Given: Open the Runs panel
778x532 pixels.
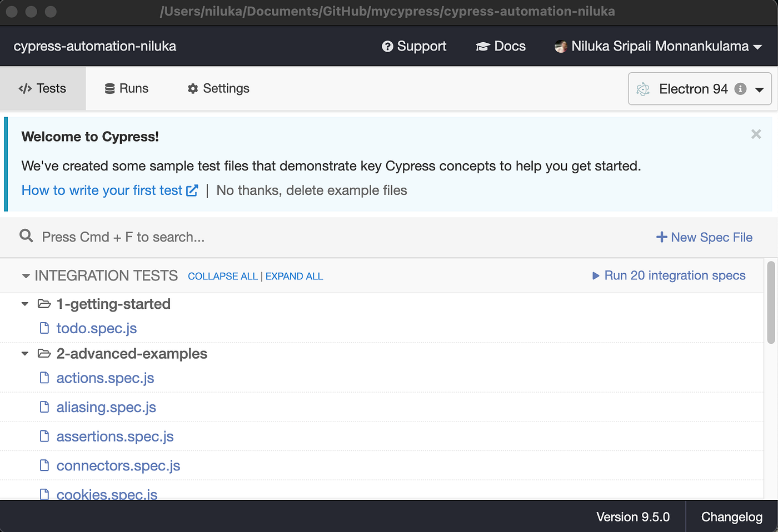Looking at the screenshot, I should click(x=126, y=88).
